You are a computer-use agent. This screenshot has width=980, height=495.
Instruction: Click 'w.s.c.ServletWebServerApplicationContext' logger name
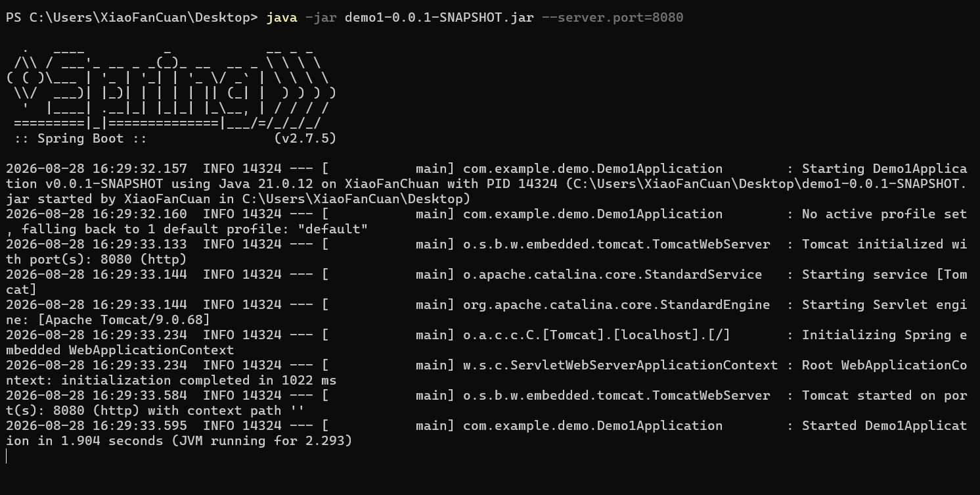(x=621, y=365)
